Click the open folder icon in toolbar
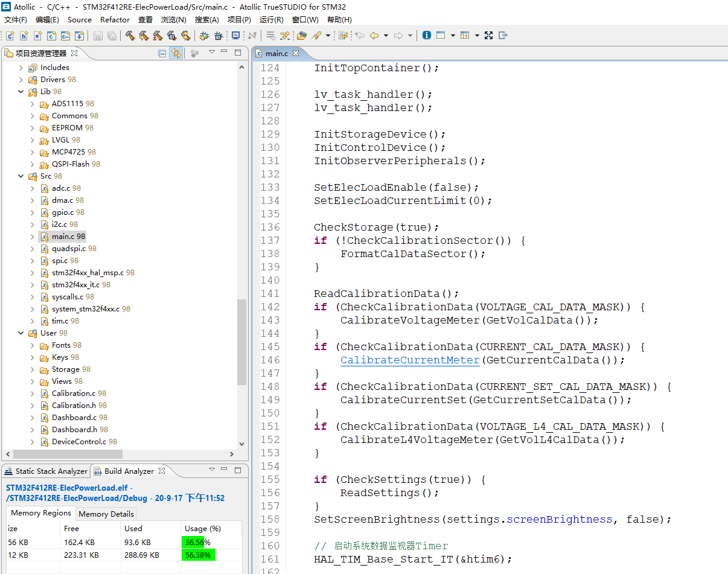 [302, 36]
